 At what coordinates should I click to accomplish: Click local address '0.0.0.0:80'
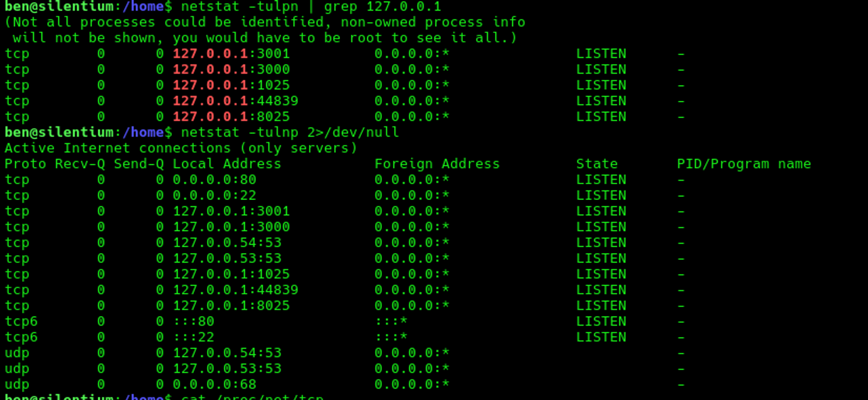tap(214, 179)
